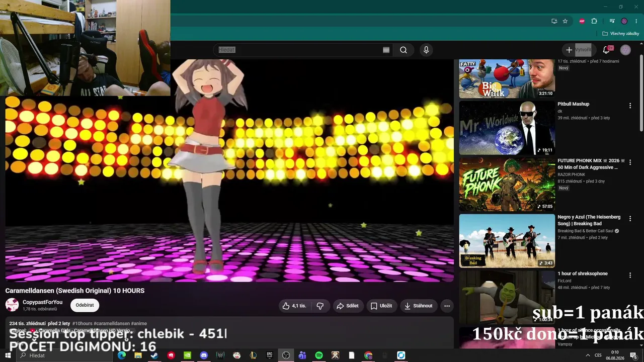Open options for the Future Phonk Mix video

tap(630, 162)
